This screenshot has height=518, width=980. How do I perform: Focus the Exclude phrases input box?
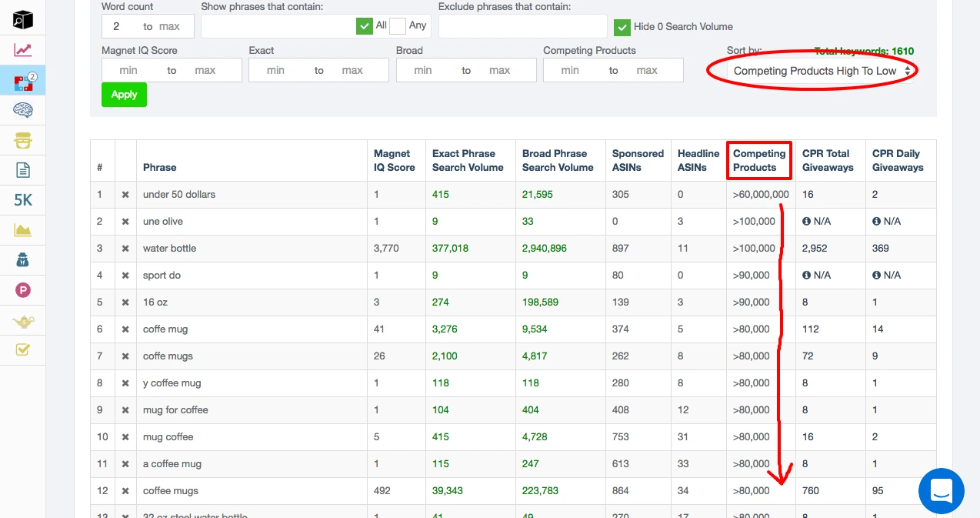pyautogui.click(x=522, y=26)
